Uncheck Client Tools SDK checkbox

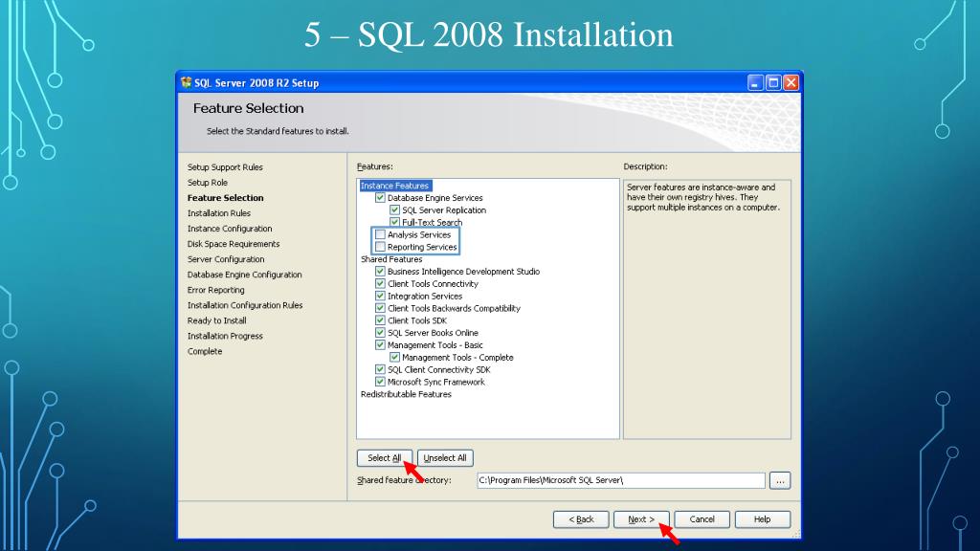coord(380,320)
